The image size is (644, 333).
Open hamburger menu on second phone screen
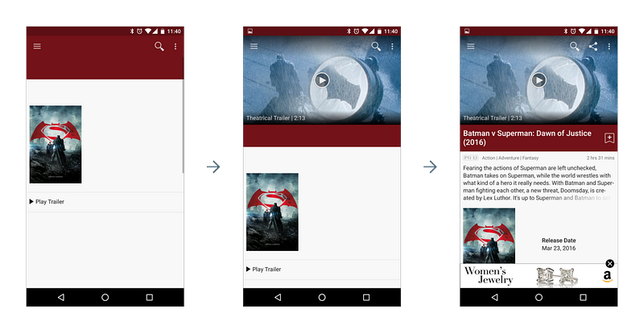pyautogui.click(x=254, y=47)
